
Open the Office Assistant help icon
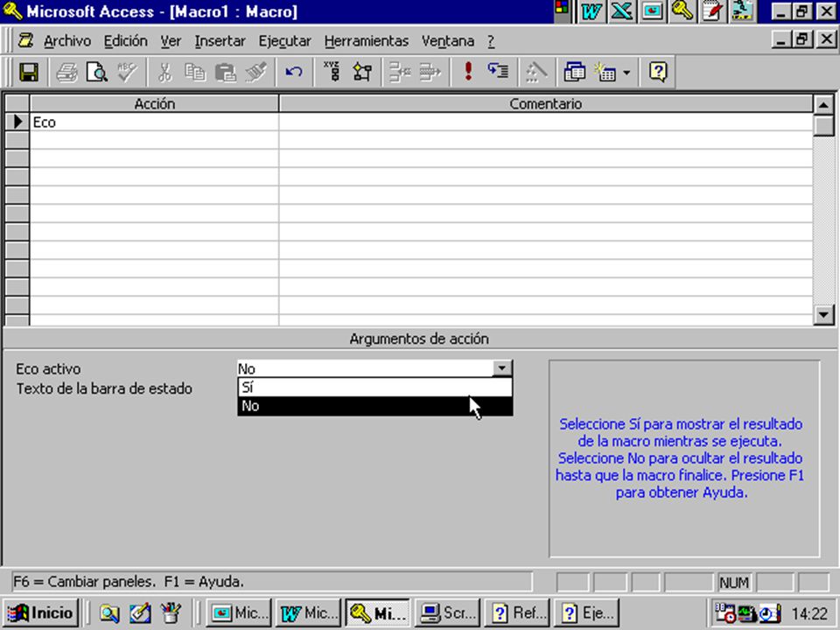[658, 72]
